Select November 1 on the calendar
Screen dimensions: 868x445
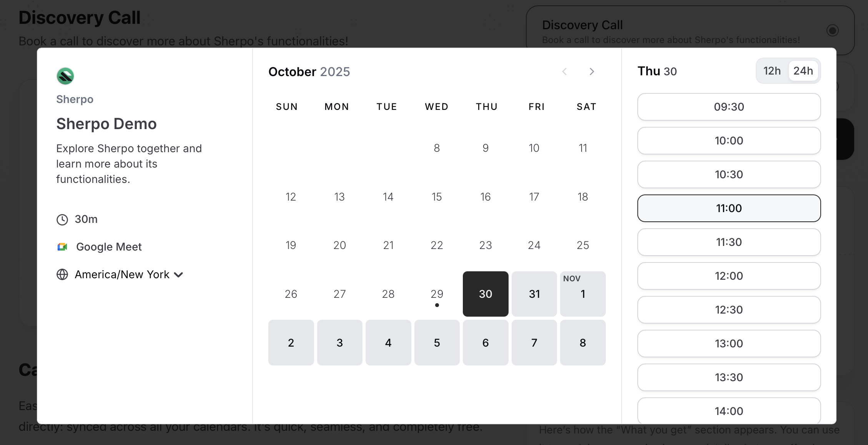[x=583, y=294]
